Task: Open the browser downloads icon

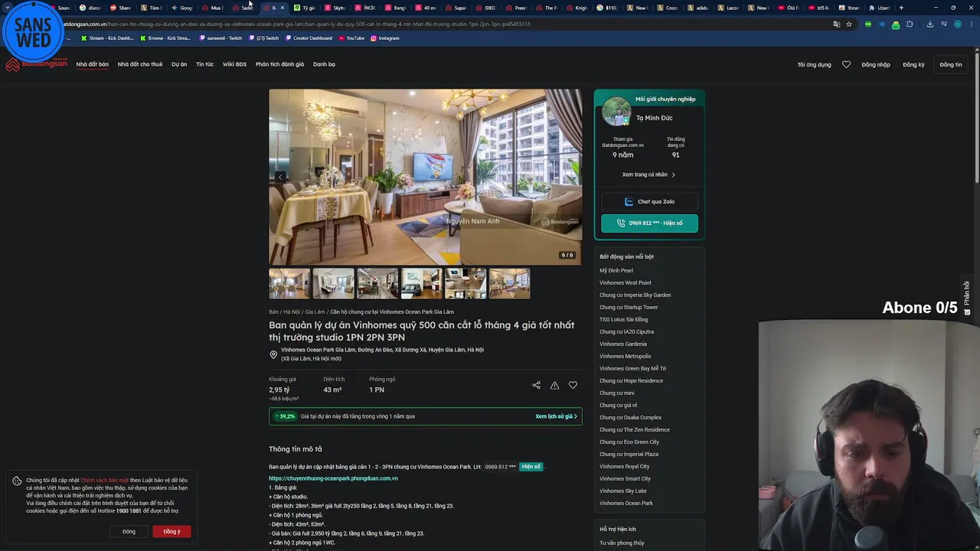Action: pos(929,24)
